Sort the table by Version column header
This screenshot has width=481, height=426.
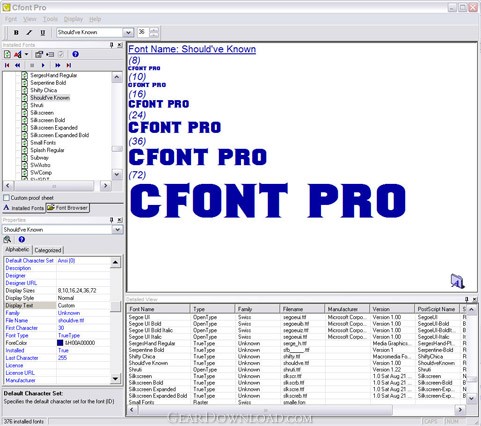(x=392, y=309)
